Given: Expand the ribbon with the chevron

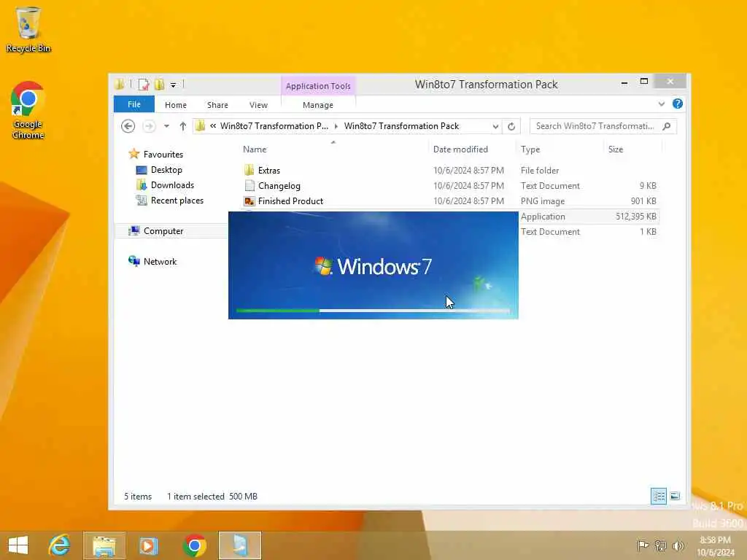Looking at the screenshot, I should (x=661, y=104).
